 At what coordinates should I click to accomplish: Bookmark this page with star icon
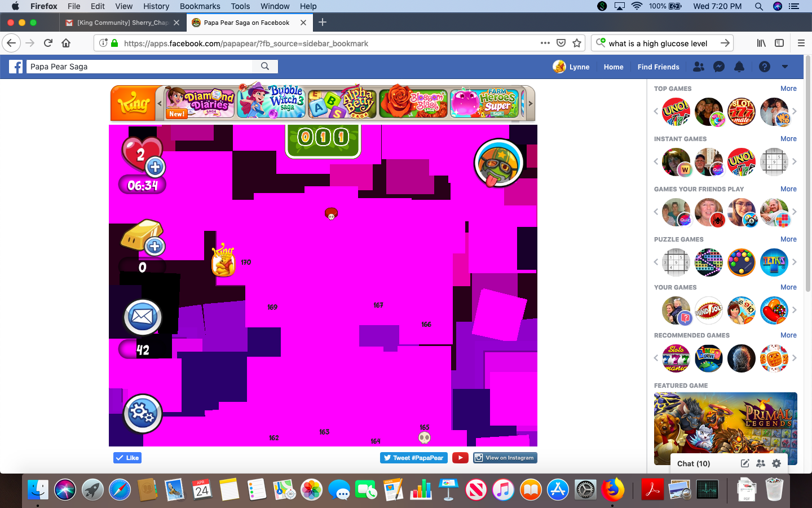click(x=577, y=43)
